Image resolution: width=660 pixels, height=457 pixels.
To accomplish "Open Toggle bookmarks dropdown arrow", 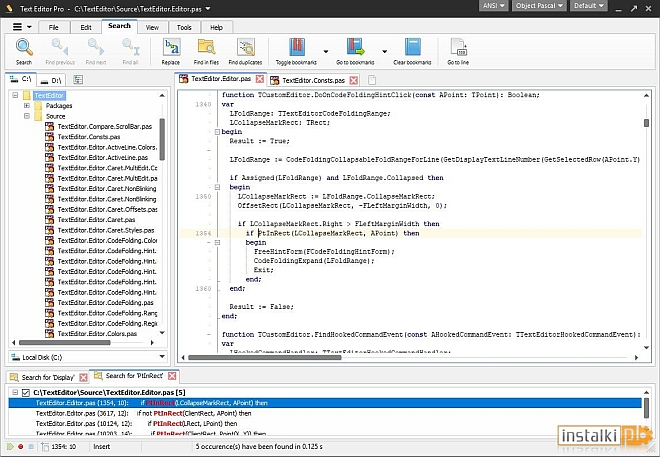I will [x=326, y=52].
